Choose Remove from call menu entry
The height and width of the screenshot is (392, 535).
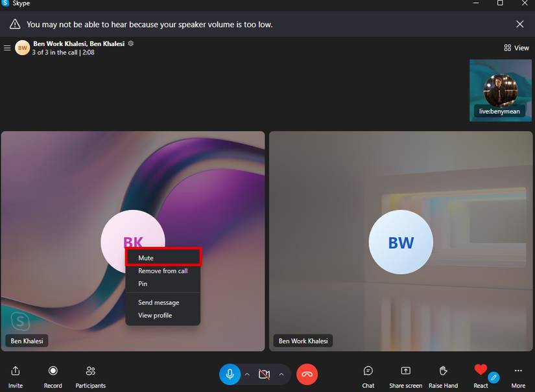163,271
